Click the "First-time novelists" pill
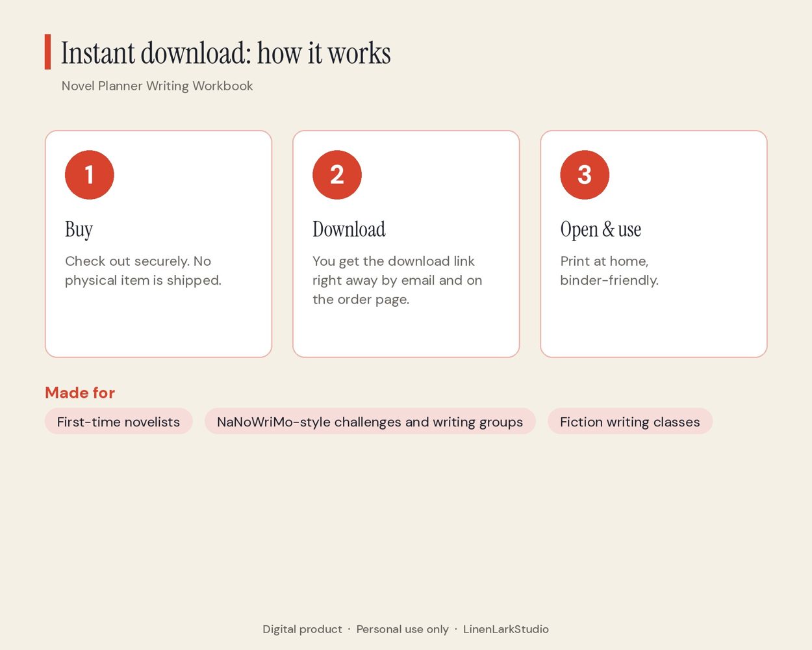Image resolution: width=812 pixels, height=650 pixels. 119,421
